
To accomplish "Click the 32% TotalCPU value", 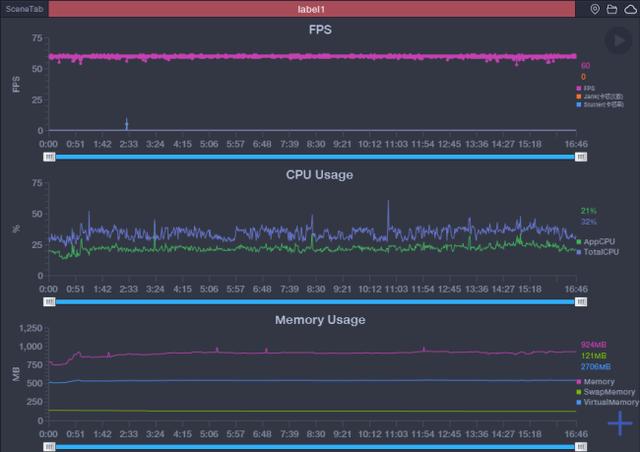I will pyautogui.click(x=589, y=222).
